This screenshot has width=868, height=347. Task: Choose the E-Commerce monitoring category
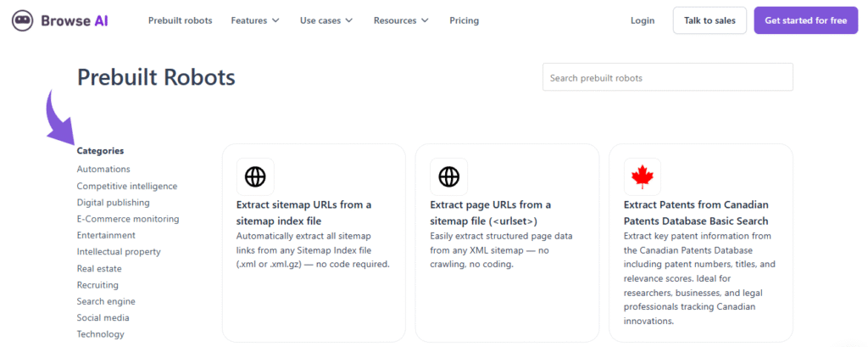[x=128, y=219]
